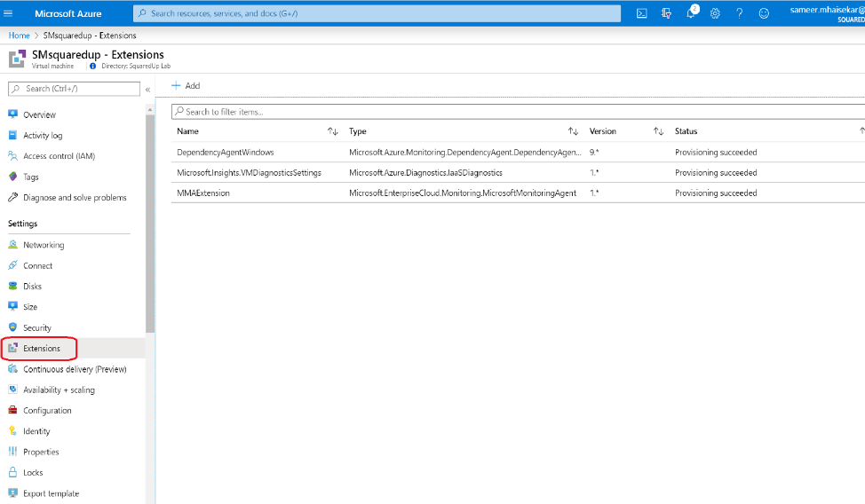The image size is (865, 504).
Task: Click the Add extension button
Action: [186, 86]
